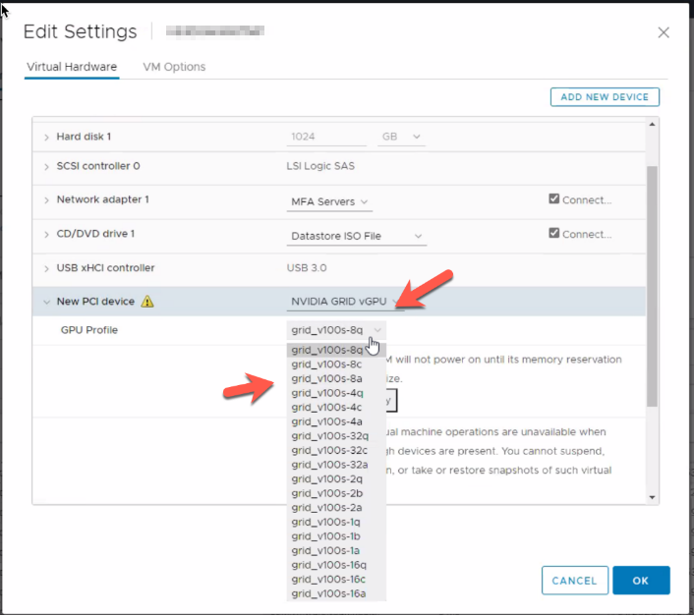The width and height of the screenshot is (694, 616).
Task: Open the MFA Servers network dropdown
Action: (x=329, y=201)
